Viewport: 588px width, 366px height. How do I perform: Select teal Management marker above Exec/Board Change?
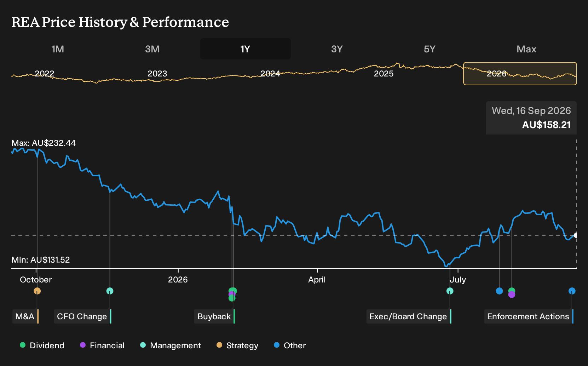(450, 291)
